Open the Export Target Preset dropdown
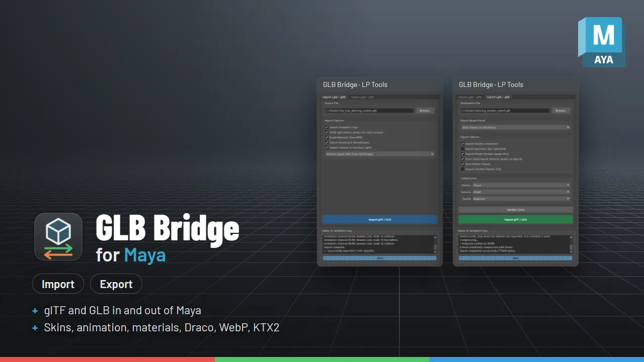The width and height of the screenshot is (644, 362). point(516,128)
